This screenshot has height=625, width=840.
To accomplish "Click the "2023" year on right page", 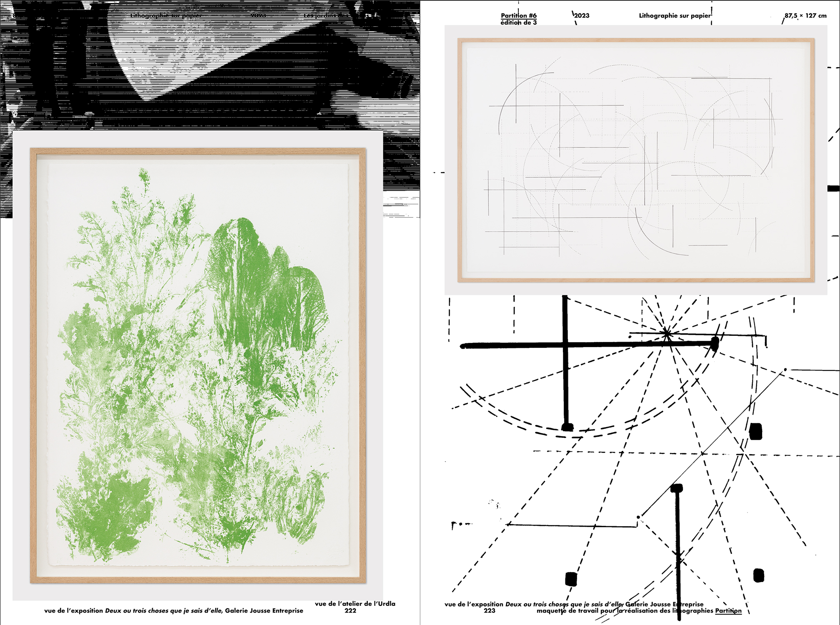I will pos(582,16).
